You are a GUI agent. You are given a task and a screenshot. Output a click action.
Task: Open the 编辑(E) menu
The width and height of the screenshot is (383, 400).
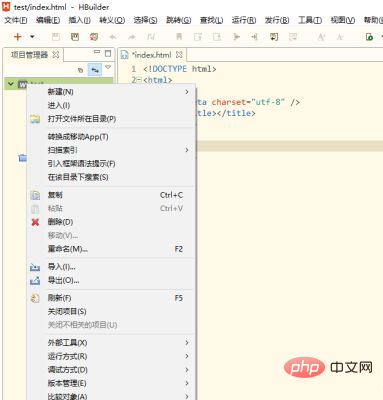pos(48,20)
